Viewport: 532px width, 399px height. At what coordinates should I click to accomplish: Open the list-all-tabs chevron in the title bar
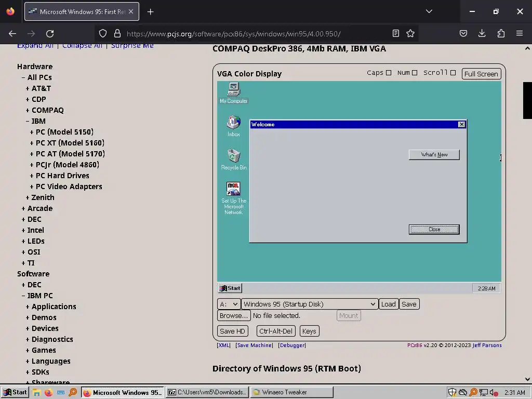click(x=429, y=11)
